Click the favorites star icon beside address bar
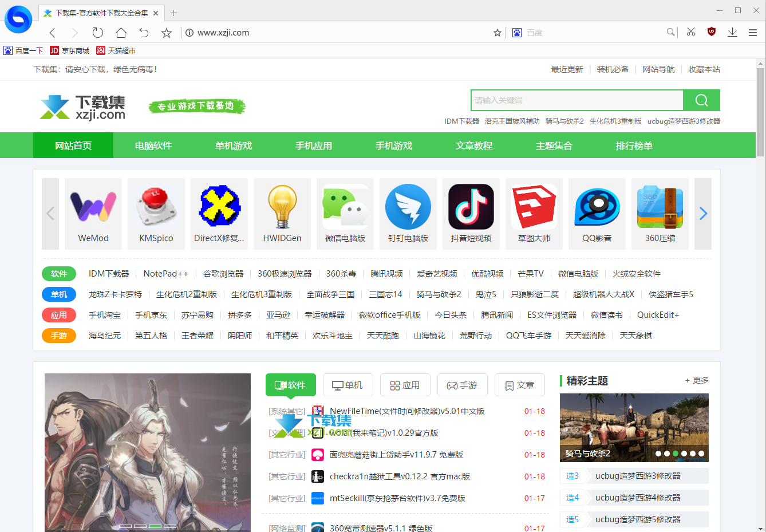The width and height of the screenshot is (766, 532). [167, 33]
